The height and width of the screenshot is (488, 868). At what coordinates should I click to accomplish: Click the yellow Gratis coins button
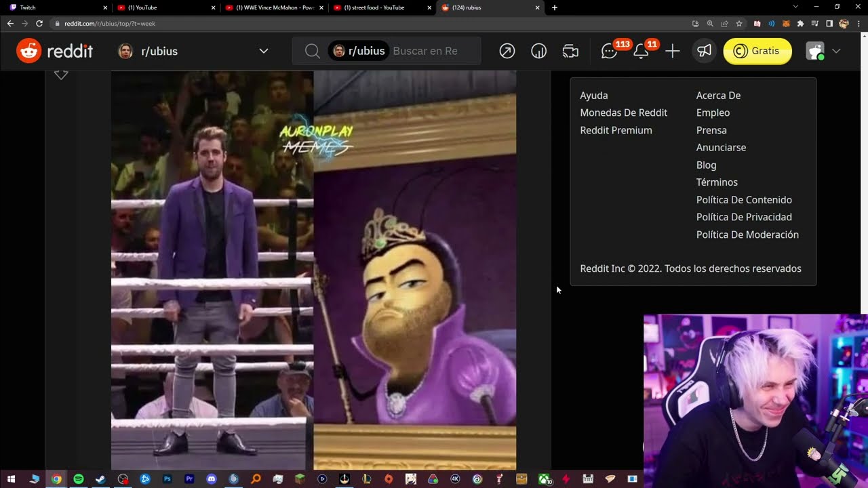point(757,51)
